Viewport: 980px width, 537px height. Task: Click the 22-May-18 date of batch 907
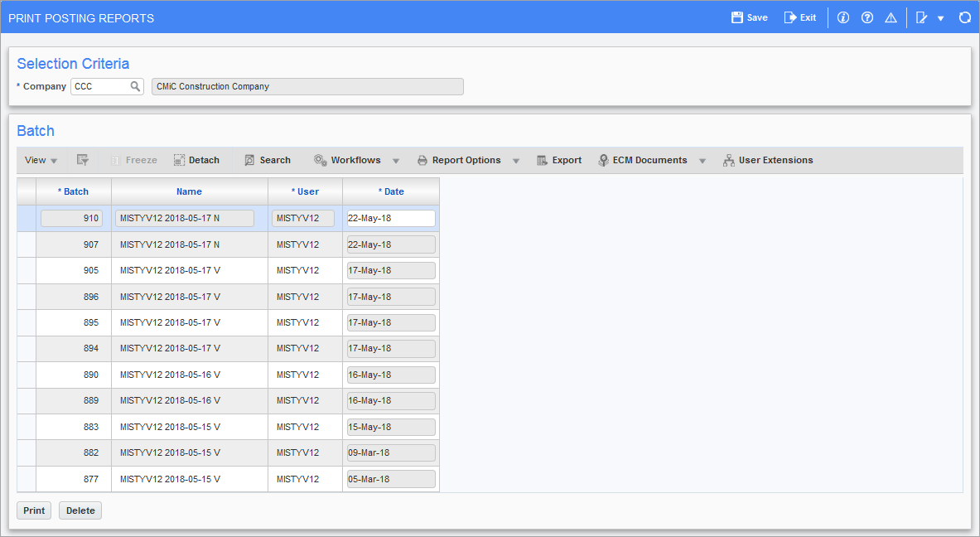(391, 244)
